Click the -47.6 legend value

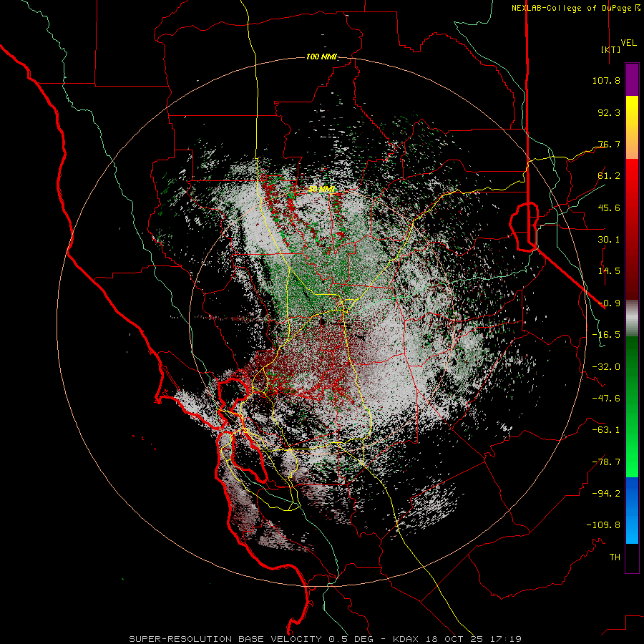click(606, 399)
